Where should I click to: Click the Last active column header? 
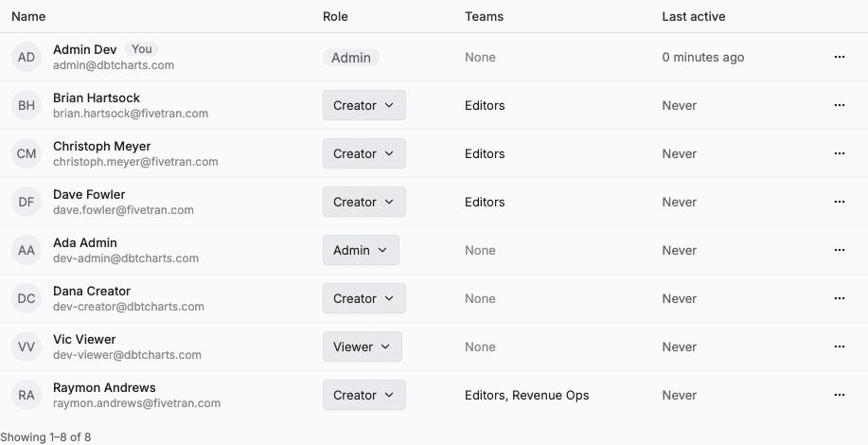click(x=694, y=17)
